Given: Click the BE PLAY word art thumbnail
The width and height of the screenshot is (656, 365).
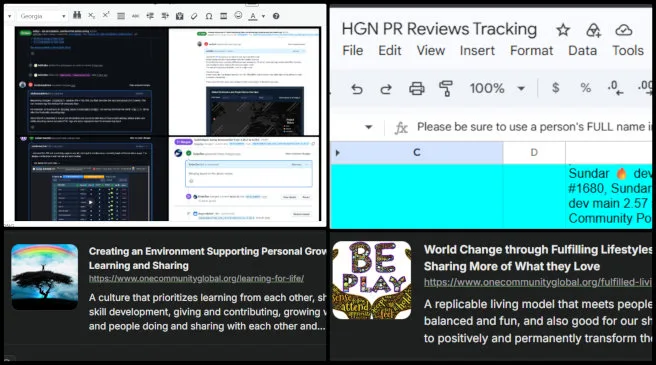Looking at the screenshot, I should click(372, 280).
